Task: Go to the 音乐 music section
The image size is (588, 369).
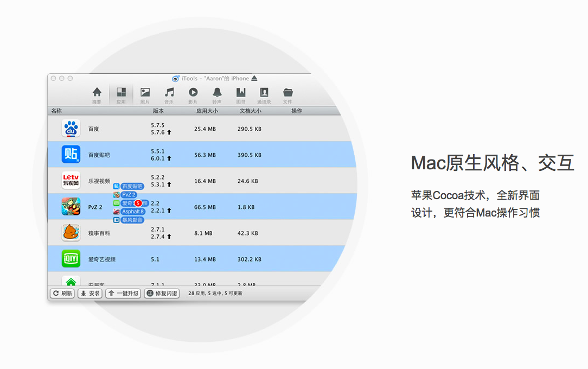Action: (x=169, y=96)
